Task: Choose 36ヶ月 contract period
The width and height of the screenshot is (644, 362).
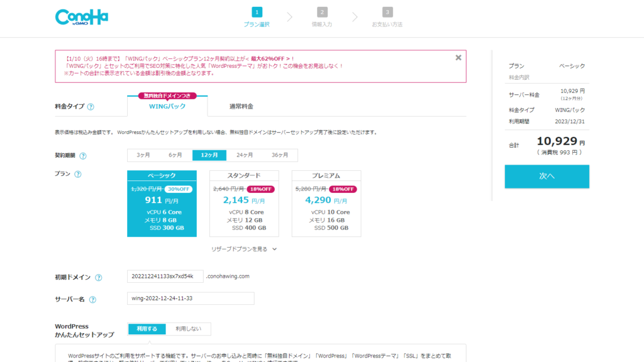Action: 280,155
